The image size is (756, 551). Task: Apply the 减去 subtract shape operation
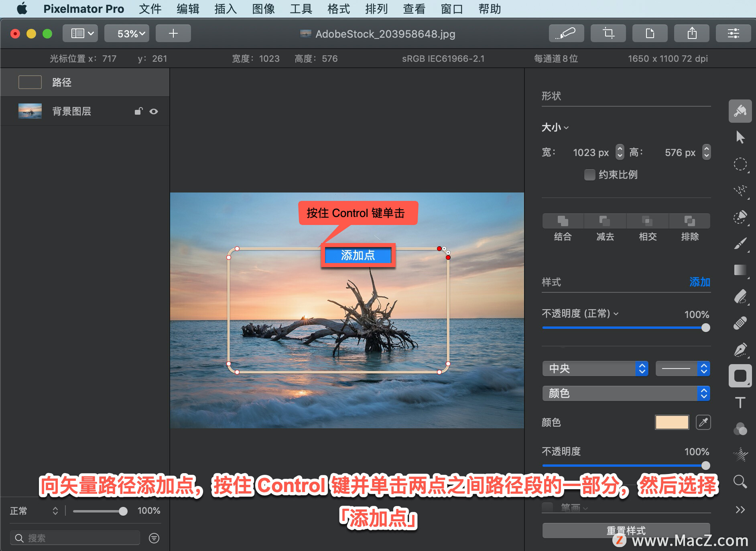[605, 221]
